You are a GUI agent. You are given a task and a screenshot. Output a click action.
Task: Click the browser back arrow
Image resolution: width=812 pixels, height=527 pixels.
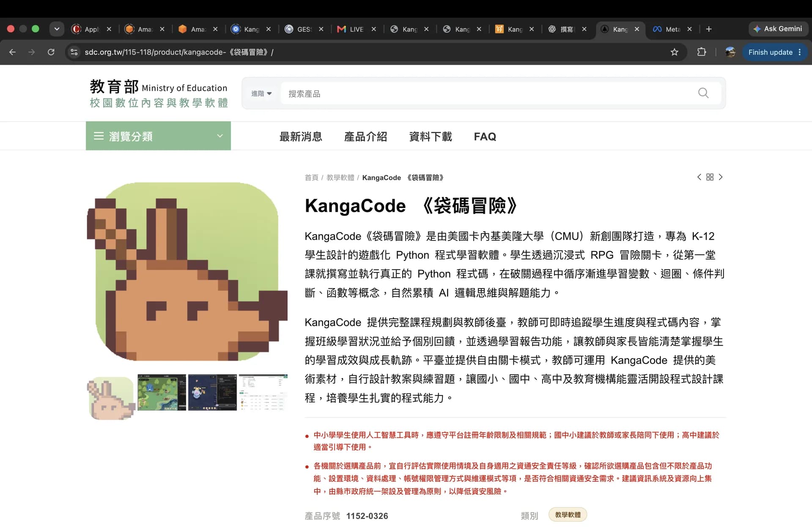pos(12,52)
